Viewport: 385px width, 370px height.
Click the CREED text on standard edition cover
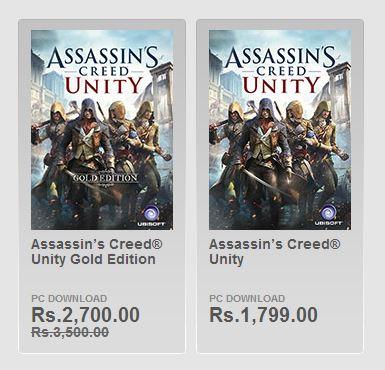point(281,71)
